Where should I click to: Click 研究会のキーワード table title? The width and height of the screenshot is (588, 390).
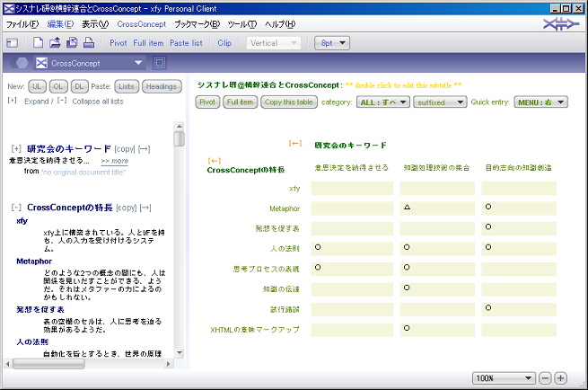(x=350, y=146)
